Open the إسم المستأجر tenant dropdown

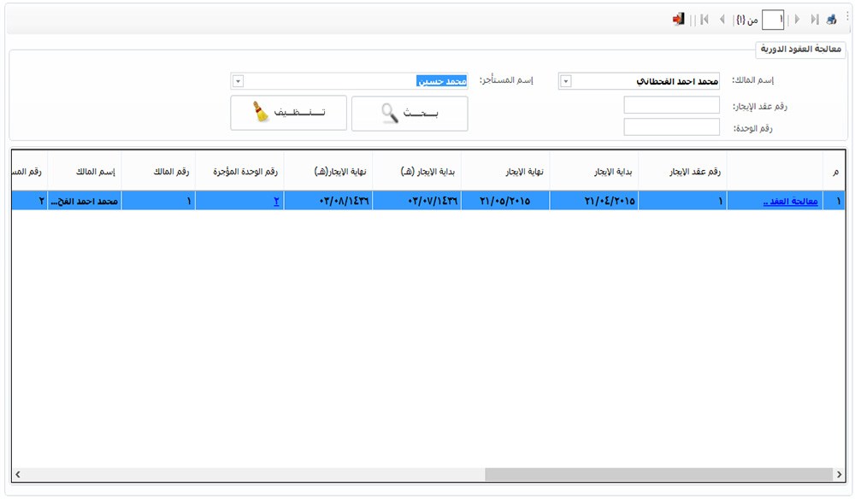pos(238,81)
